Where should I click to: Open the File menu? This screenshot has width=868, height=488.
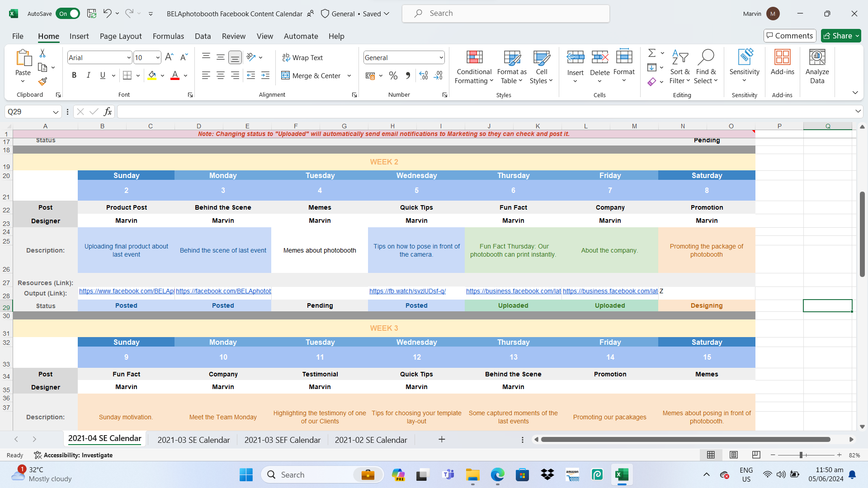18,36
